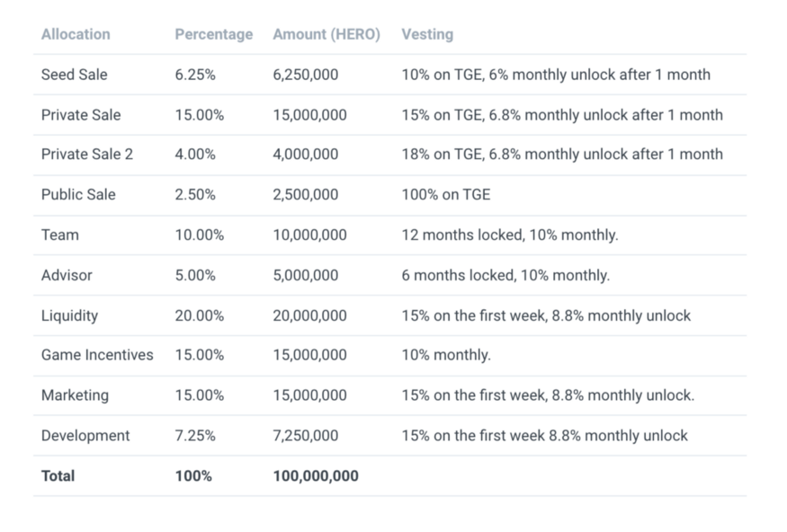The image size is (787, 532).
Task: Click the Team allocation cell
Action: (59, 235)
